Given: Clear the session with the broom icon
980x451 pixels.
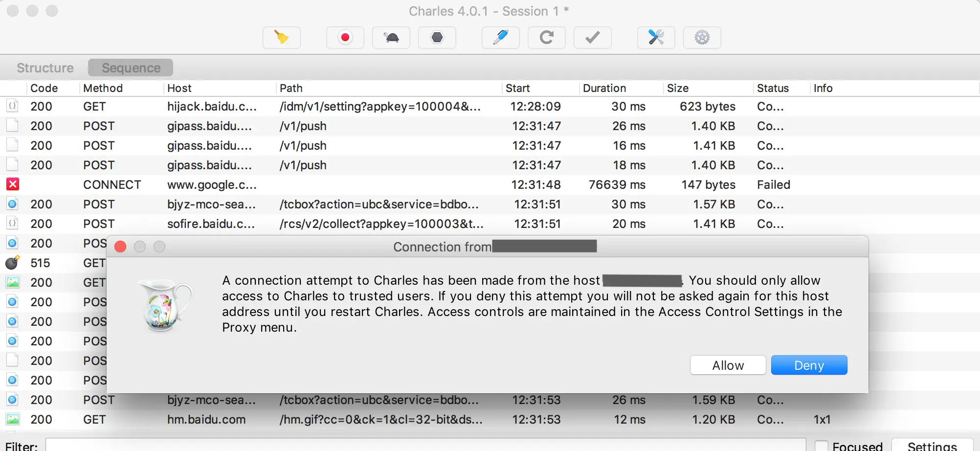Looking at the screenshot, I should point(282,38).
